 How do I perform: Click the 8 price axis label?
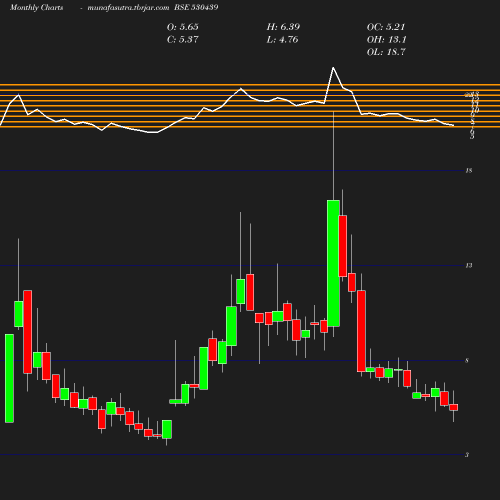pos(467,360)
